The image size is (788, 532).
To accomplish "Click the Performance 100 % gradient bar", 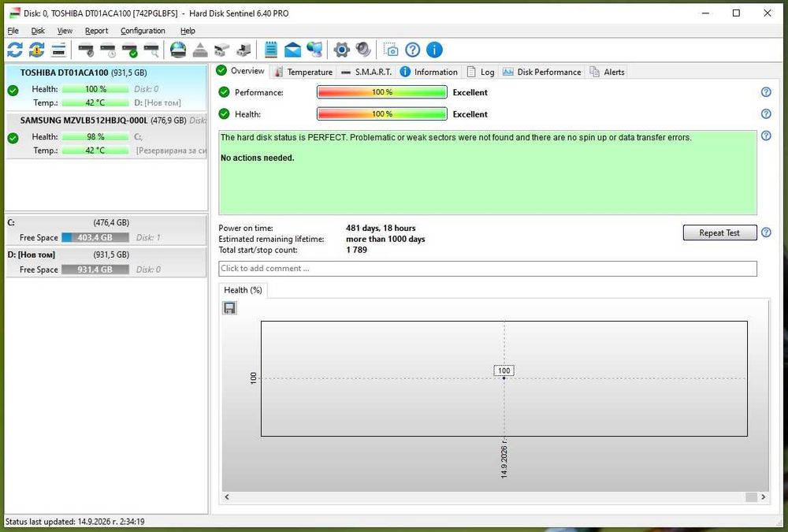I will (x=382, y=92).
